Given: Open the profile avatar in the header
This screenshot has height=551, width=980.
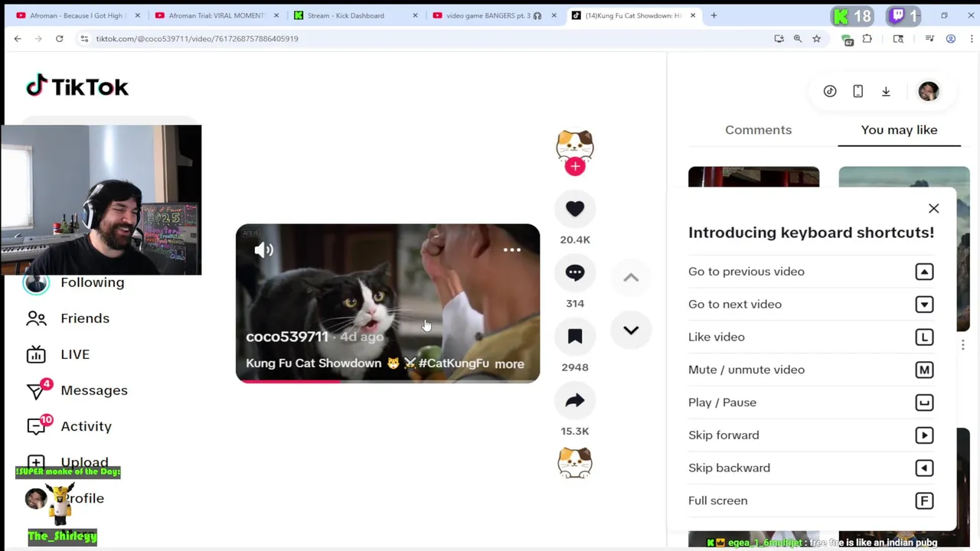Looking at the screenshot, I should point(929,91).
